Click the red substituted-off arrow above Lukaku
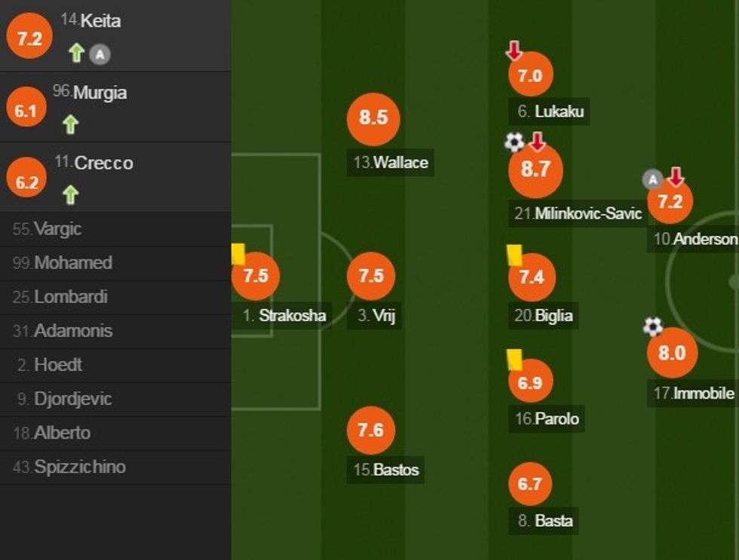 tap(514, 51)
